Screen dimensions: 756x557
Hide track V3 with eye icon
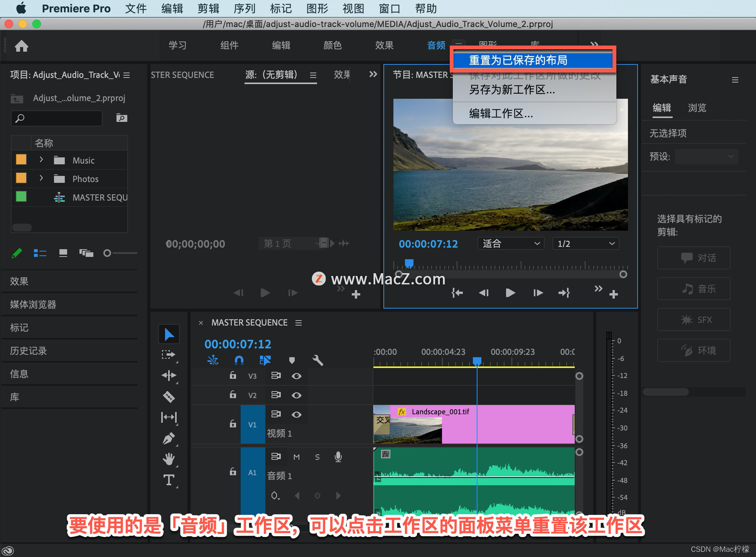[x=296, y=376]
